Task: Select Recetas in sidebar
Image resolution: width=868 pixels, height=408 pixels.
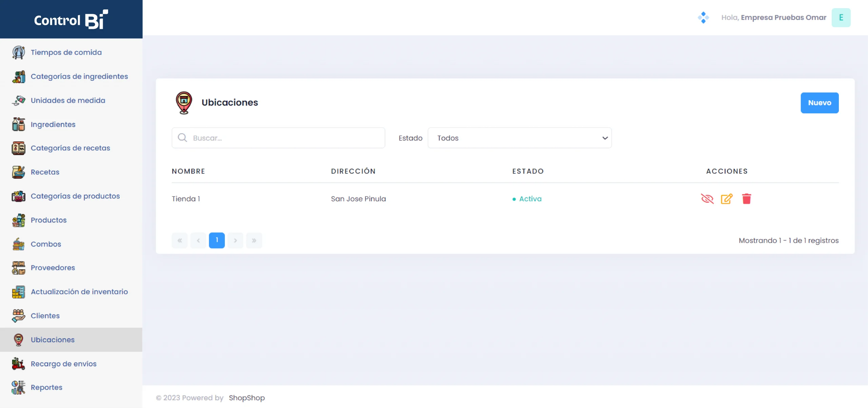Action: (x=71, y=172)
